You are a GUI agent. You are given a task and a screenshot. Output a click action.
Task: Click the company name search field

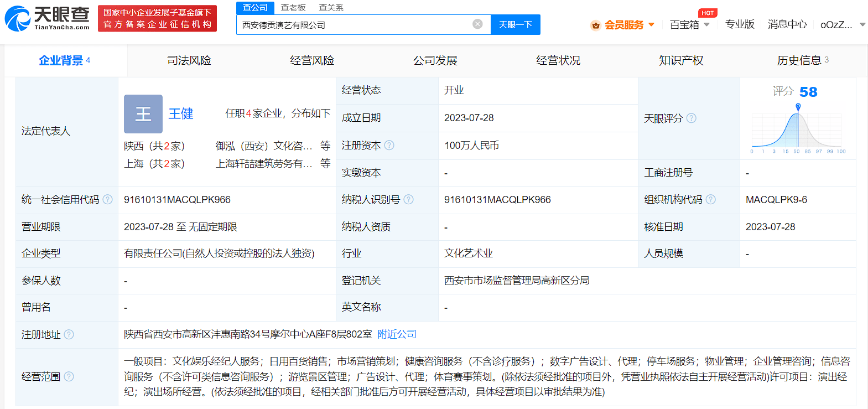click(354, 25)
